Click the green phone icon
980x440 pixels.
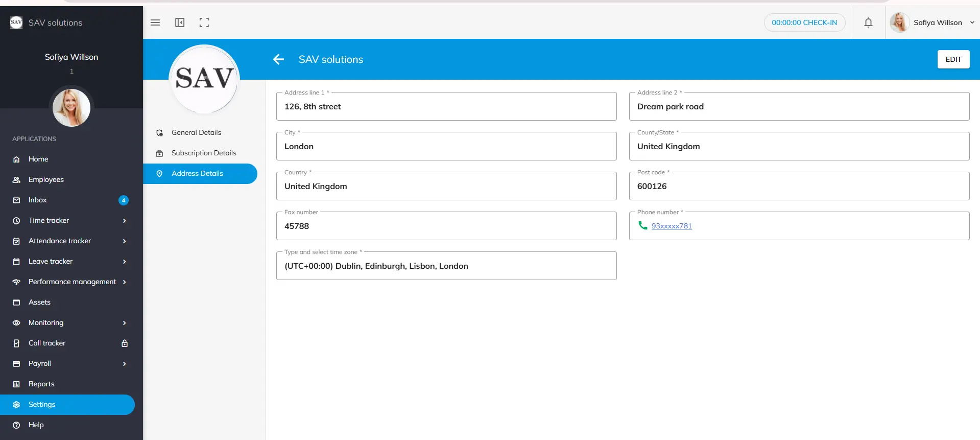pyautogui.click(x=643, y=225)
